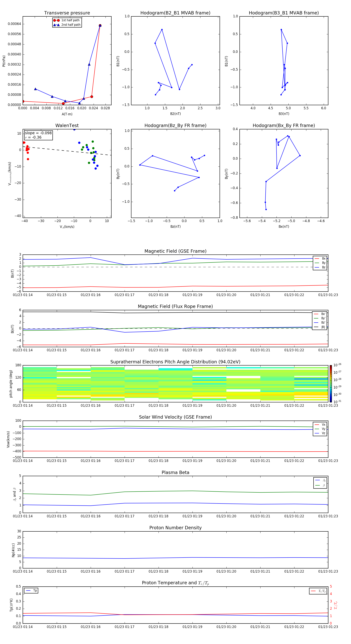Image resolution: width=351 pixels, height=644 pixels.
Task: Click the '2nd half path' legend entry
Action: coord(67,25)
